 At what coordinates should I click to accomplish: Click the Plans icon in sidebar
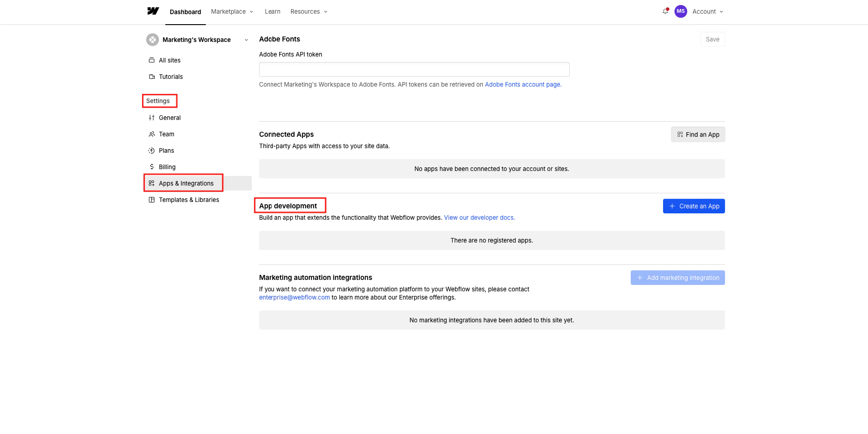(x=152, y=150)
